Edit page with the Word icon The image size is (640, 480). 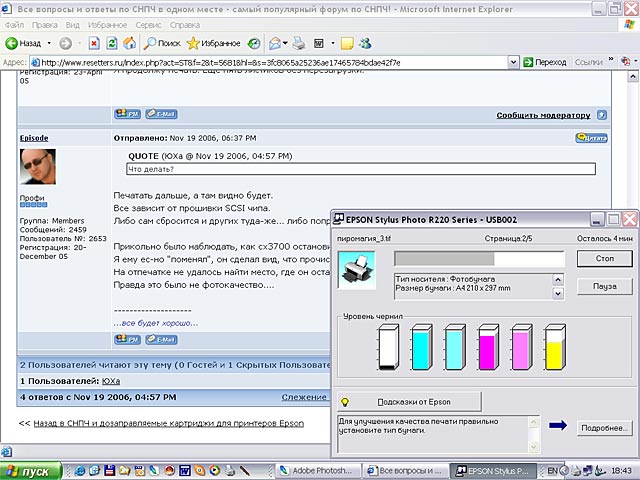(x=319, y=43)
